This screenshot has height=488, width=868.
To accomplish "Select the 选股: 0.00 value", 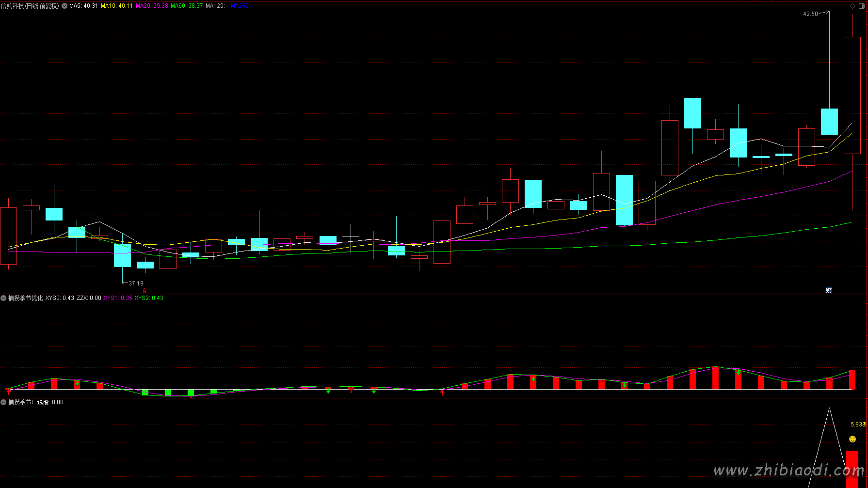I will tap(50, 402).
